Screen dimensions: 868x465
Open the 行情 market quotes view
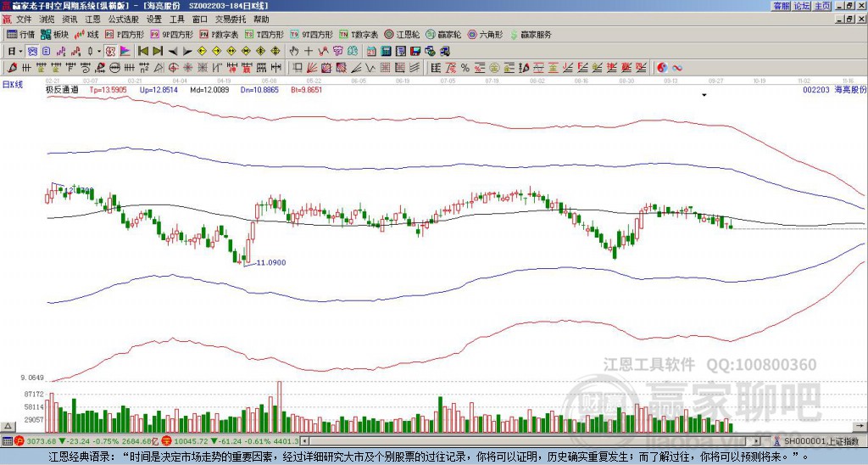tap(21, 35)
